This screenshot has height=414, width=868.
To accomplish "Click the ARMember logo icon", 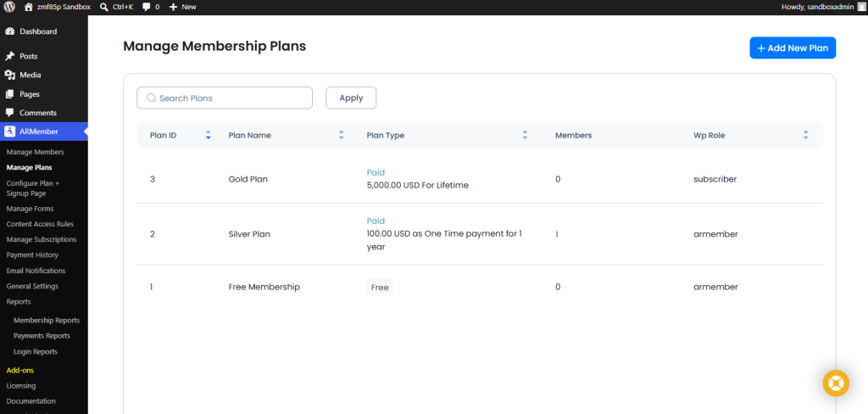I will coord(9,131).
